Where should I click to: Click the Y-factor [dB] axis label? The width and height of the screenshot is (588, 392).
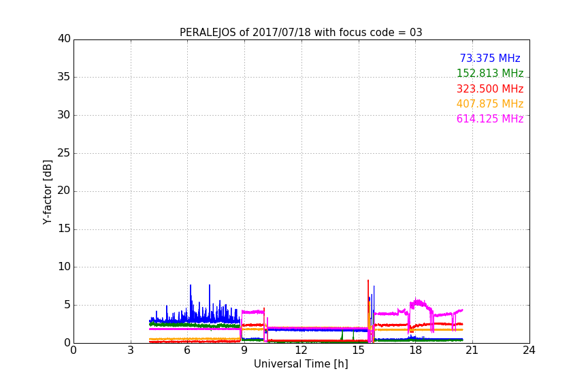(x=47, y=192)
